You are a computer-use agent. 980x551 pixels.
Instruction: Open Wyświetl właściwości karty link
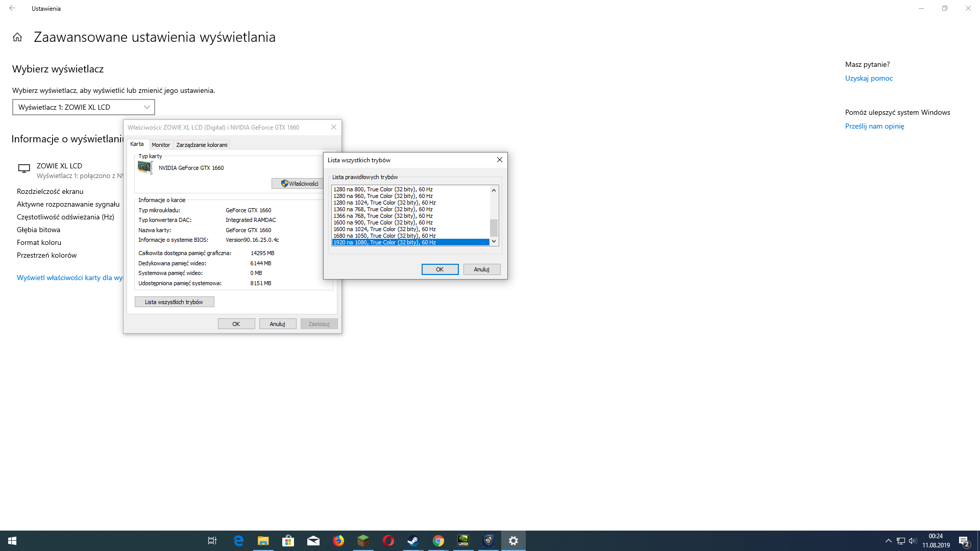point(70,278)
